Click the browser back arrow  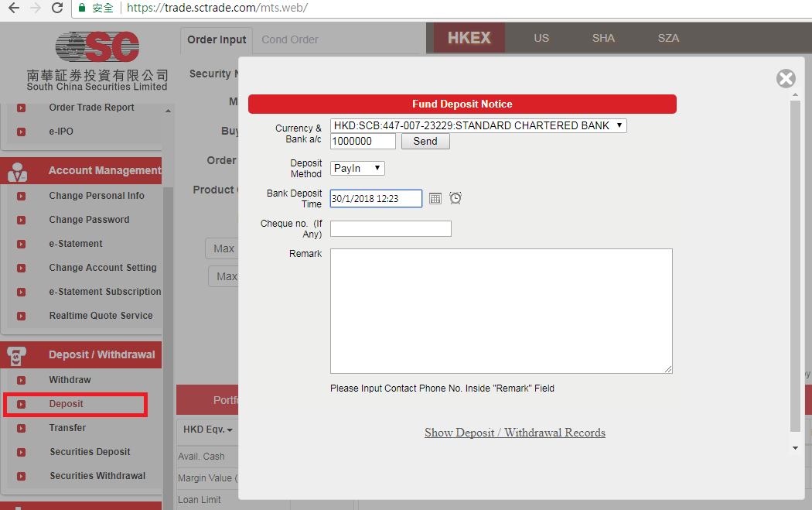pyautogui.click(x=13, y=9)
